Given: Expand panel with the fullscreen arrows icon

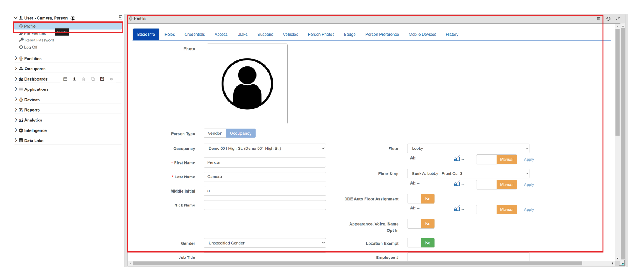Looking at the screenshot, I should click(x=617, y=19).
